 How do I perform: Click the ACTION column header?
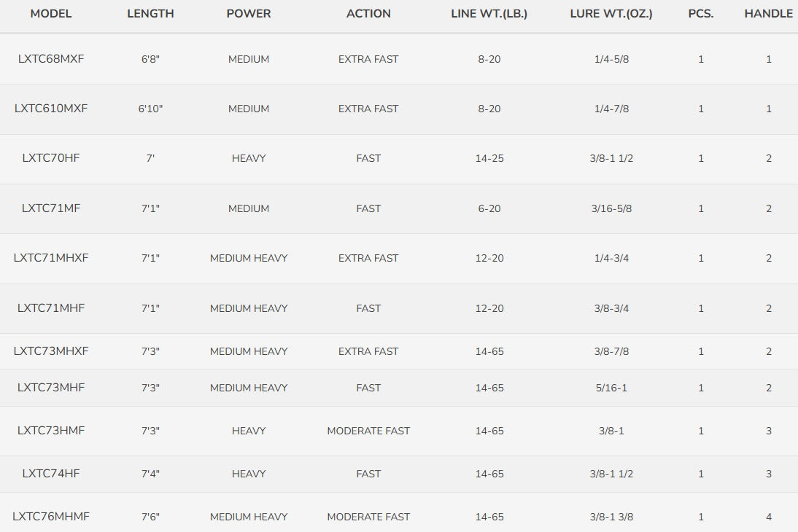click(x=368, y=14)
